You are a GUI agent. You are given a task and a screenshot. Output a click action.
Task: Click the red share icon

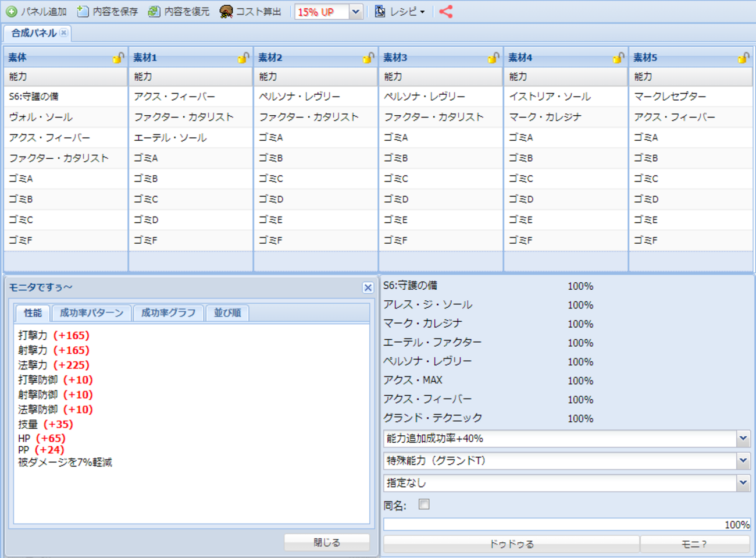click(445, 12)
